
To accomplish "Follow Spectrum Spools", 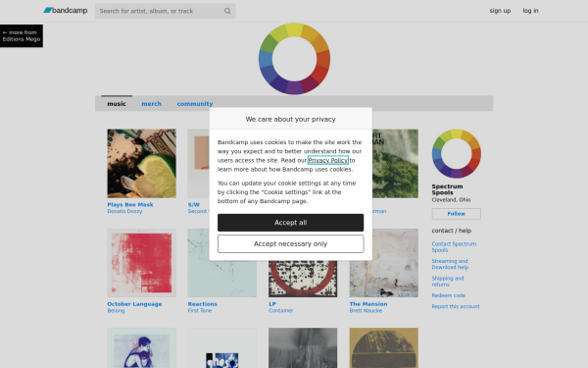I will [x=457, y=214].
